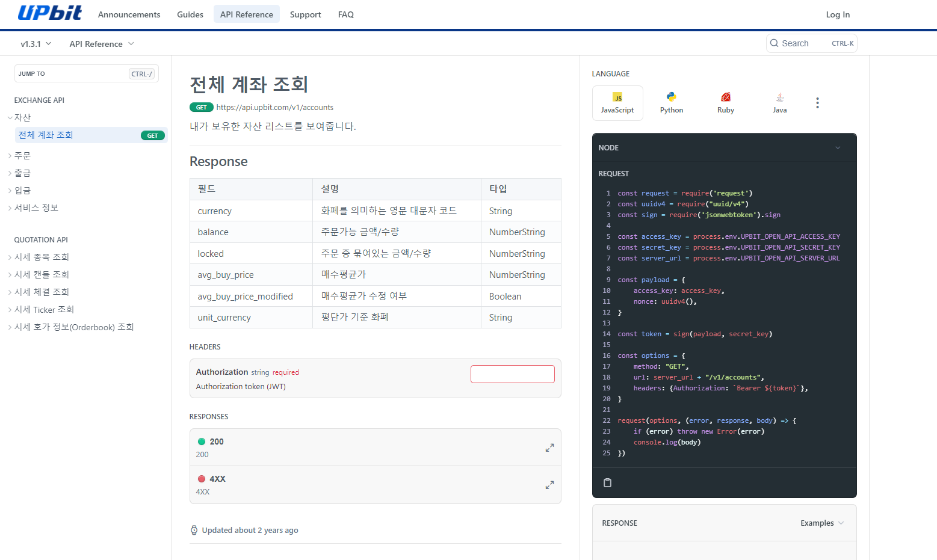Open the NODE library dropdown chevron
The height and width of the screenshot is (560, 937).
(838, 148)
